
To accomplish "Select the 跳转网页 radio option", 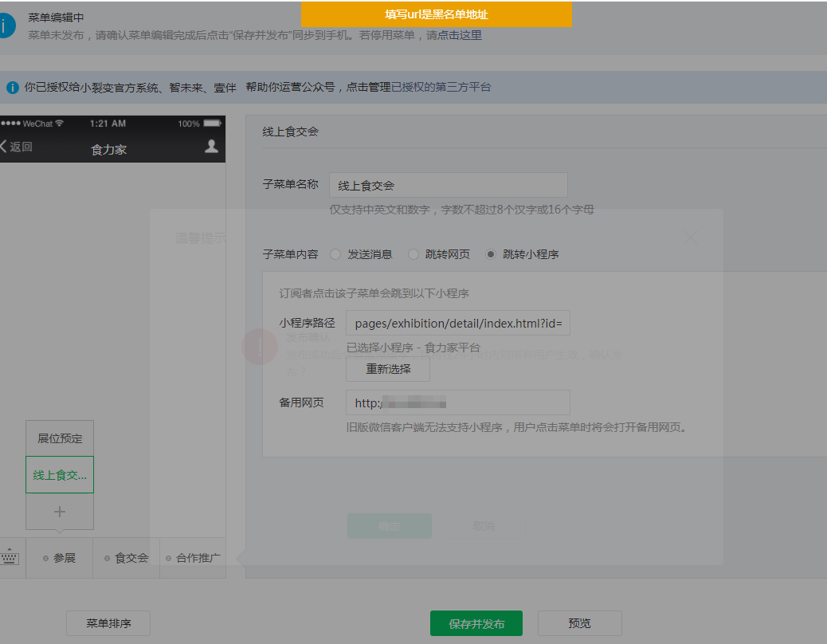I will 413,254.
